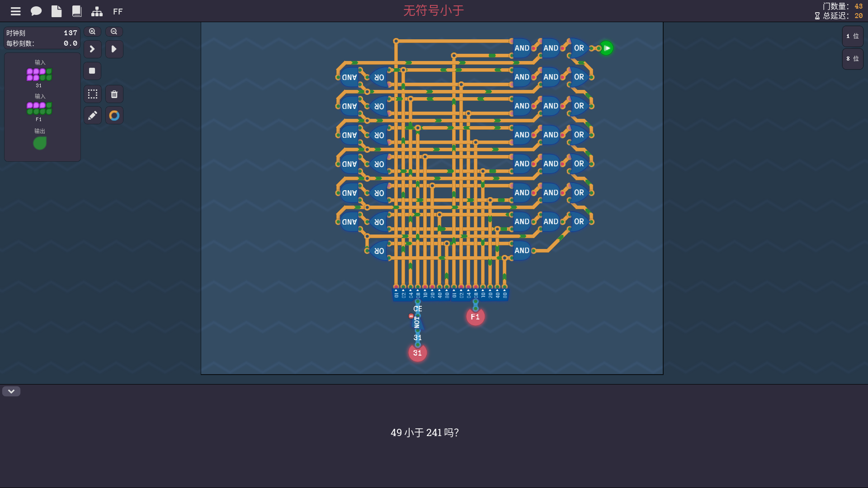Click the trash delete icon

[114, 94]
